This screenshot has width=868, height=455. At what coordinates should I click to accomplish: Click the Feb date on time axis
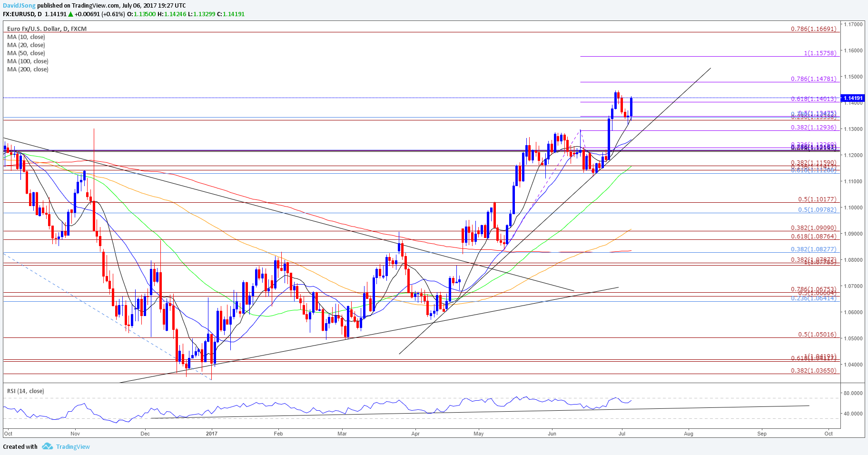(278, 434)
